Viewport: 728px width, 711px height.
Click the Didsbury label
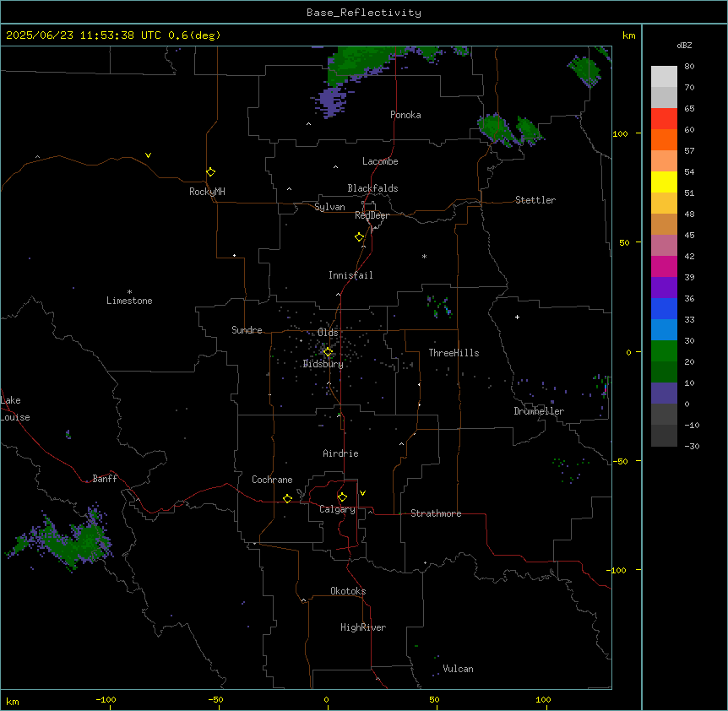coord(323,364)
